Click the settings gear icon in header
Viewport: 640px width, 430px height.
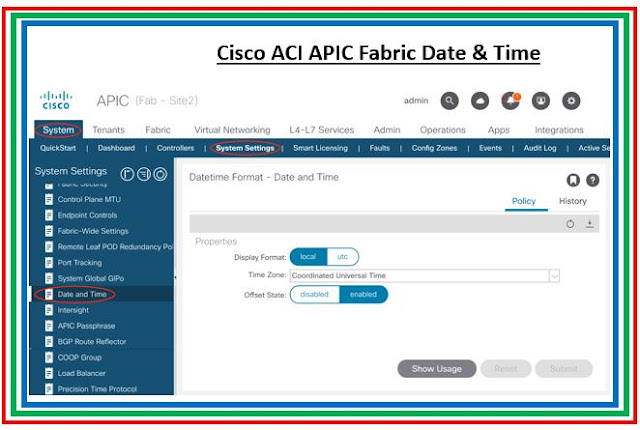click(571, 100)
